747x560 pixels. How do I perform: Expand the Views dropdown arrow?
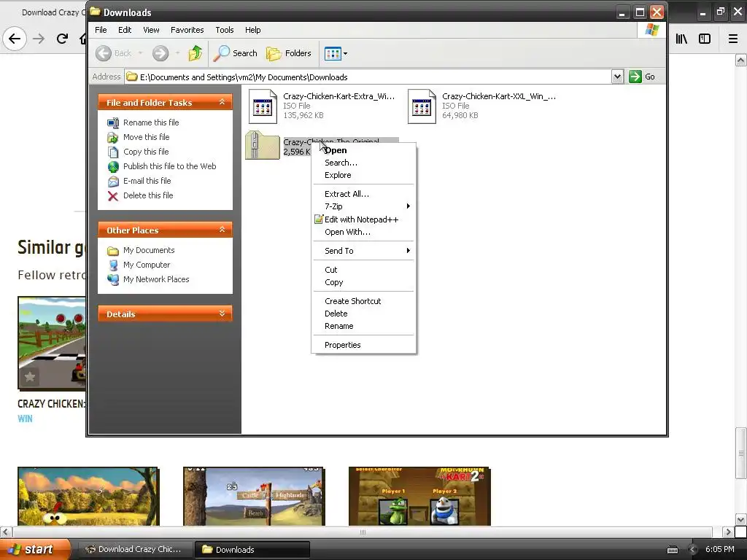coord(345,53)
